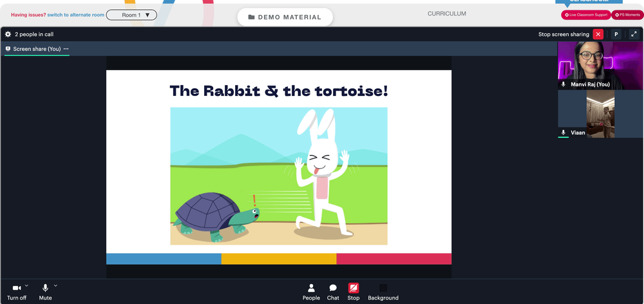Click PS Moments button
Screen dimensions: 644x304
(627, 15)
